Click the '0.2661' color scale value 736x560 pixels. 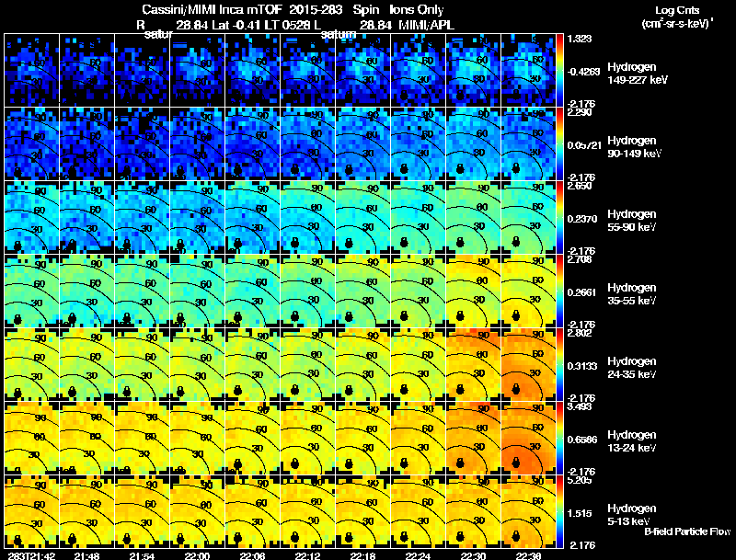[x=582, y=292]
